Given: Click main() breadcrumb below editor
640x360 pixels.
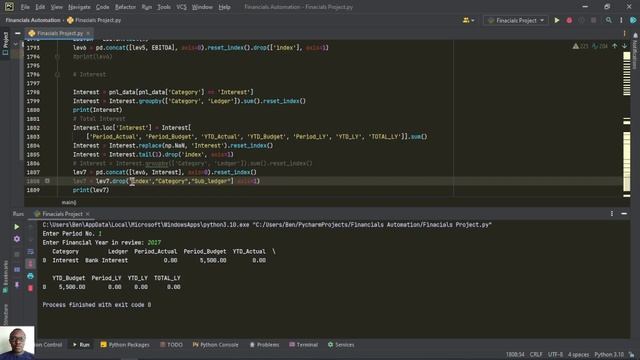Looking at the screenshot, I should [x=69, y=202].
